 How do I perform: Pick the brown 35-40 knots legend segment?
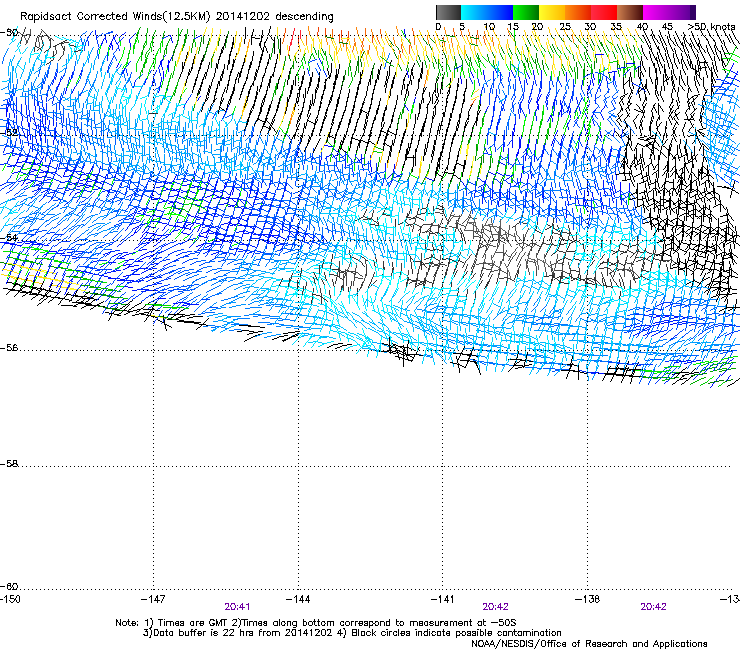coord(630,12)
